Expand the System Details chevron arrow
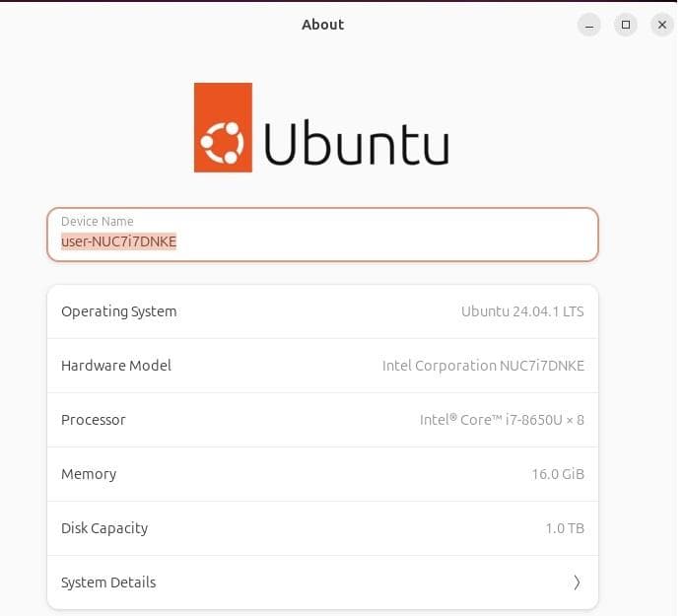Screen dimensions: 684x616 (577, 582)
